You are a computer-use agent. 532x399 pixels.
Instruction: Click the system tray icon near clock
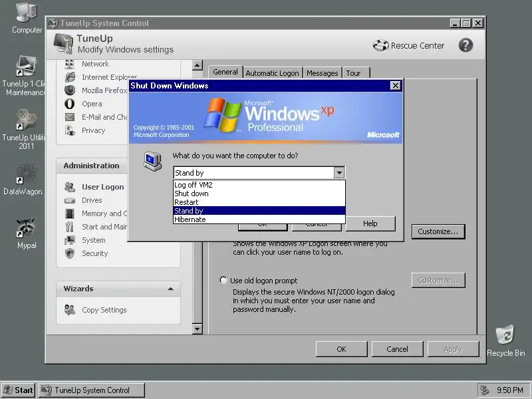coord(485,390)
